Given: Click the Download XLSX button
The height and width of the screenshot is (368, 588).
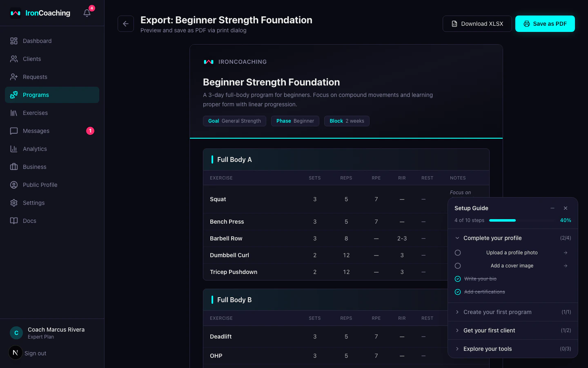Looking at the screenshot, I should pos(477,24).
